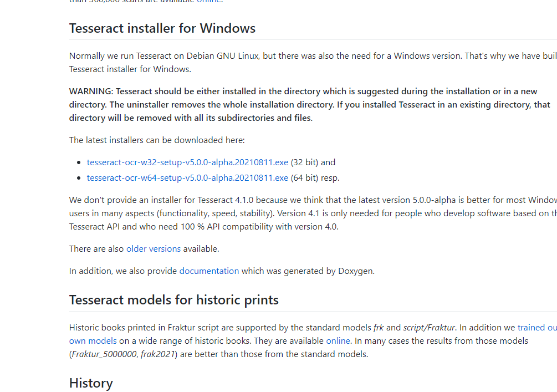Viewport: 557px width, 392px height.
Task: Follow the 'own models' link
Action: coord(93,341)
